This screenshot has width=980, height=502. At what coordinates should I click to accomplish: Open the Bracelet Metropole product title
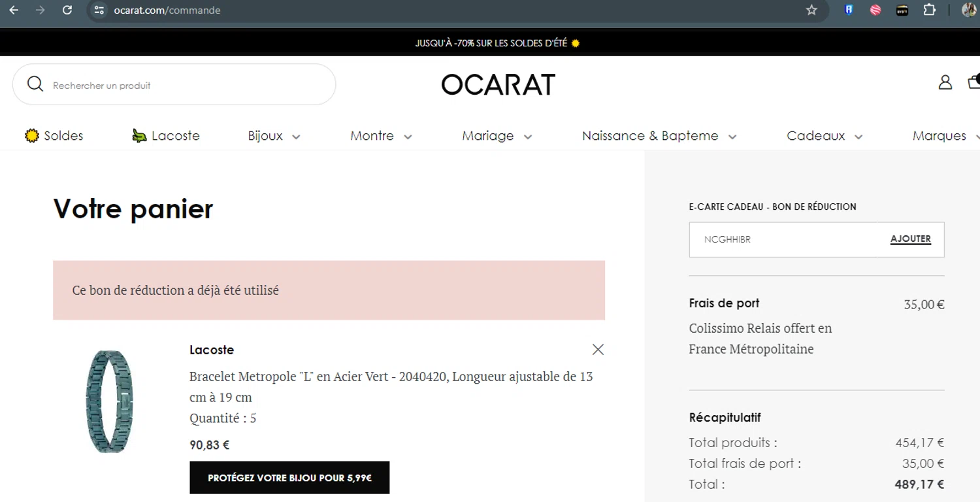click(391, 387)
